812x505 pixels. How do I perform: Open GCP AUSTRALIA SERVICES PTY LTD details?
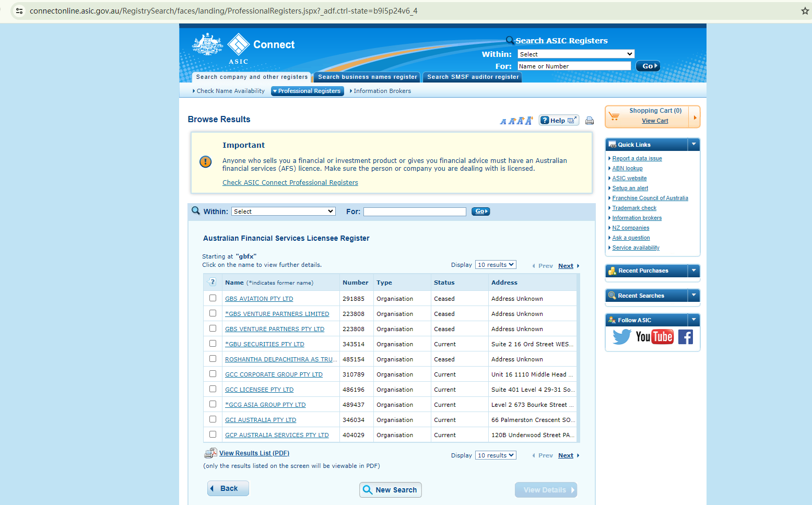pos(277,435)
